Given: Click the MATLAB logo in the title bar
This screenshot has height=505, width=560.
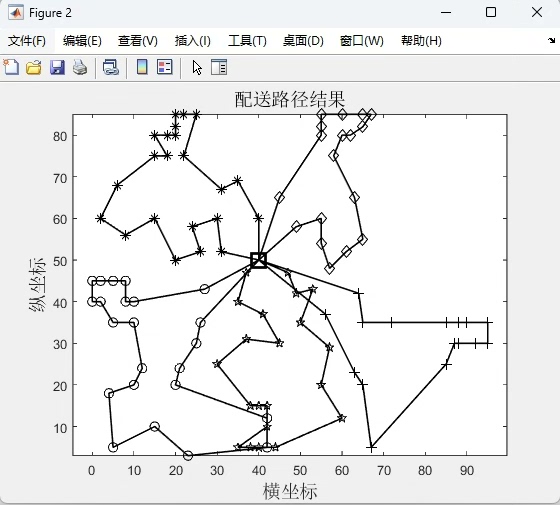Looking at the screenshot, I should [x=16, y=13].
